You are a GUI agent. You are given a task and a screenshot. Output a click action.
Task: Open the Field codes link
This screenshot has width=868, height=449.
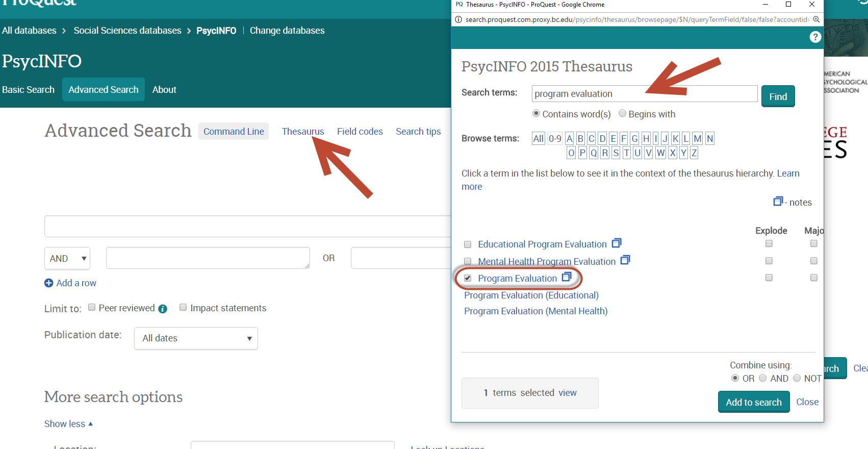pos(360,131)
